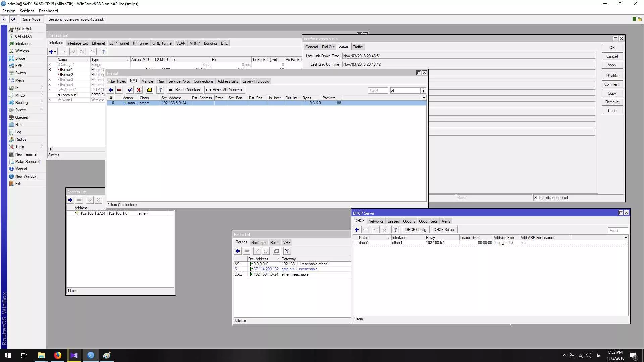Show hidden icons in the system tray
644x362 pixels.
[565, 355]
